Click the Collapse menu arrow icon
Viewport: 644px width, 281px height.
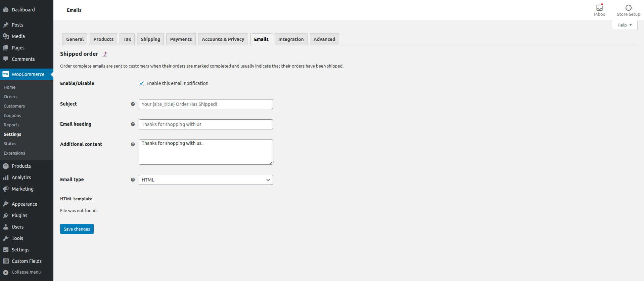point(6,272)
